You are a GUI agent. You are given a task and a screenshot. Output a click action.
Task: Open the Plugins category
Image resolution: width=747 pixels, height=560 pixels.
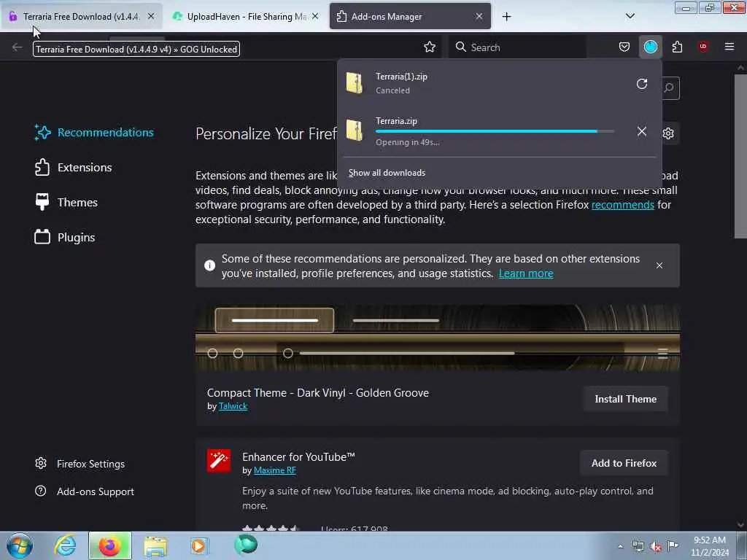coord(65,237)
